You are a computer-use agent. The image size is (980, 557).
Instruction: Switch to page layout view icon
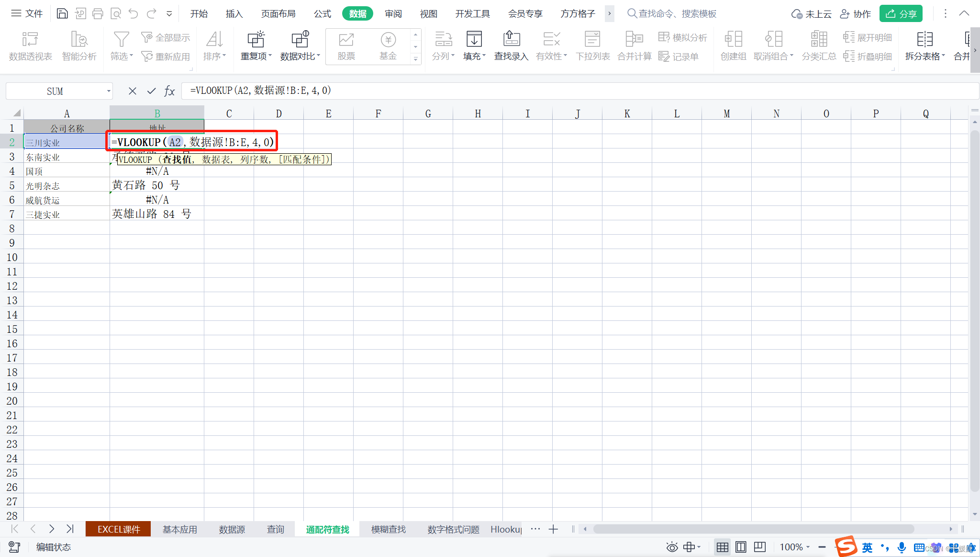tap(741, 547)
